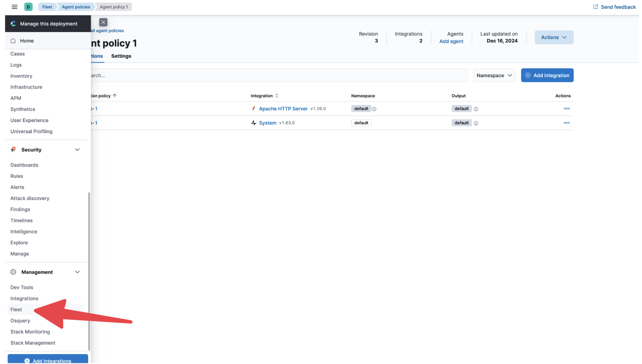Sort by Integration column arrows

click(277, 96)
